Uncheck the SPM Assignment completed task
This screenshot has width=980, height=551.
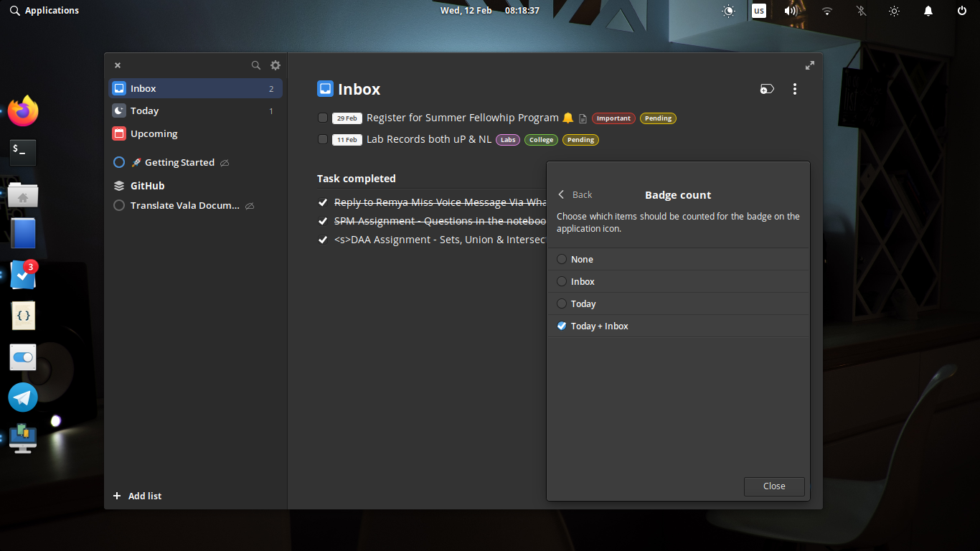click(x=323, y=221)
